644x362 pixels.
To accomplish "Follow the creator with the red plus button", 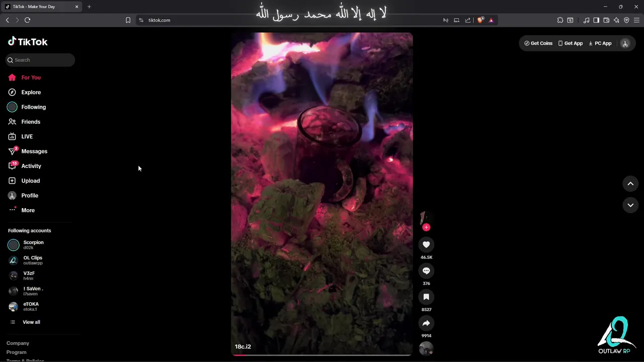I will tap(426, 227).
